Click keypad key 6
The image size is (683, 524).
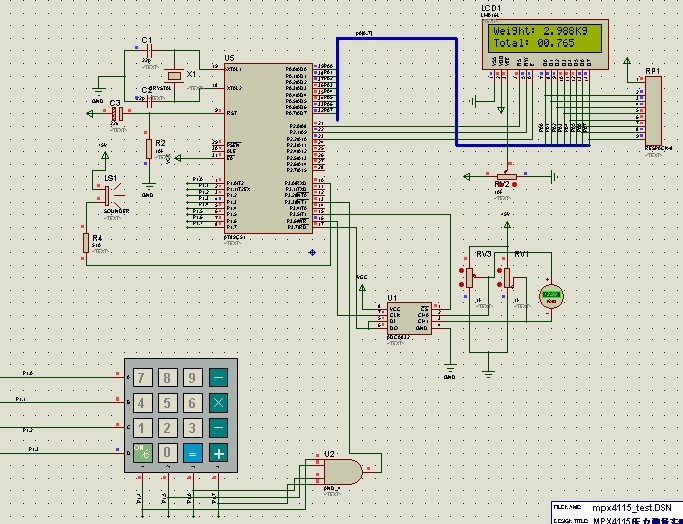click(193, 403)
